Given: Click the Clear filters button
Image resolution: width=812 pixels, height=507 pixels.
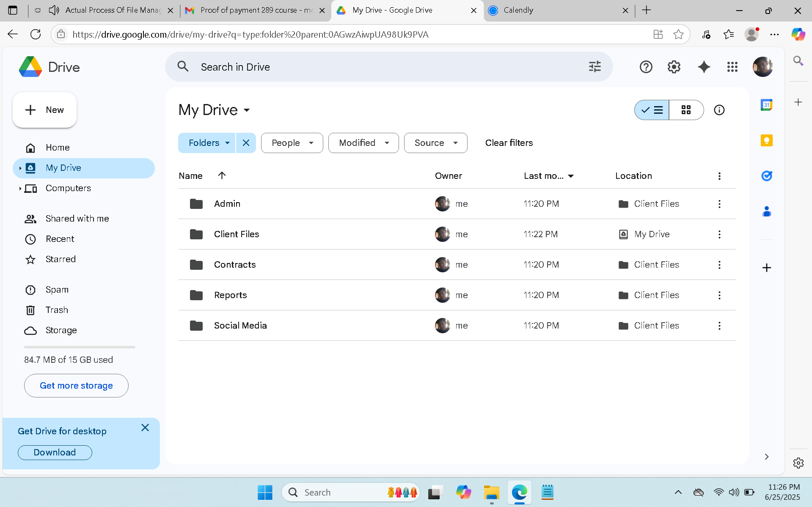Looking at the screenshot, I should click(x=509, y=143).
